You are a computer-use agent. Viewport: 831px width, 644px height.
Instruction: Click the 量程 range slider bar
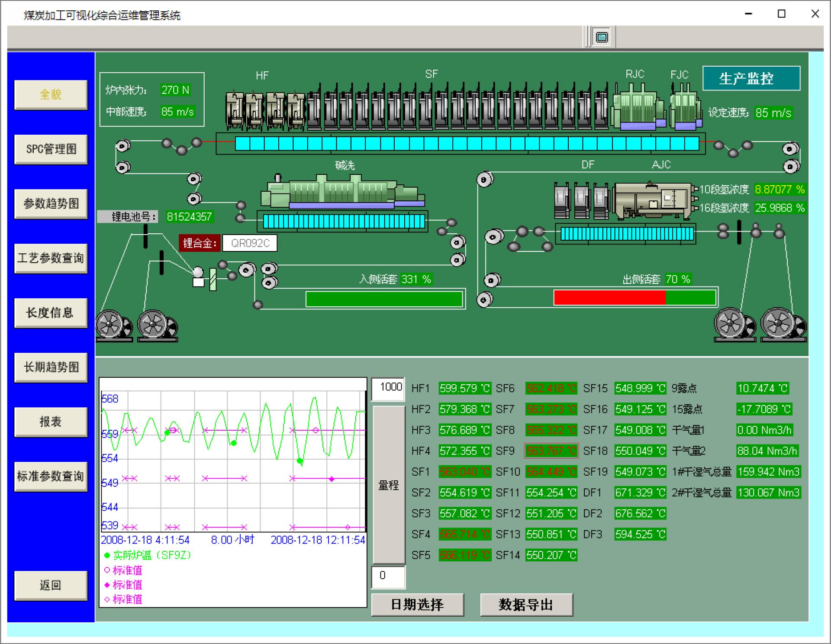pyautogui.click(x=388, y=485)
